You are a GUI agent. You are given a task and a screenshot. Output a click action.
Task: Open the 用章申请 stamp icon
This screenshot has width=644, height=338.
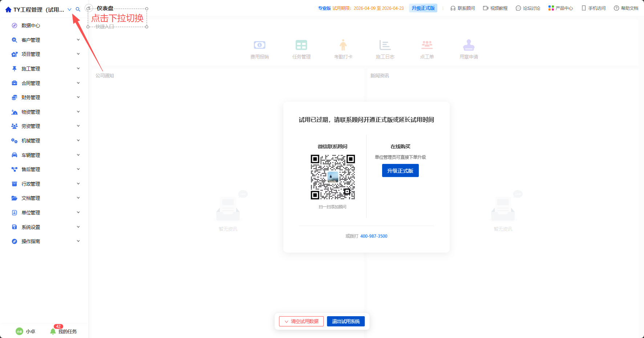point(469,45)
